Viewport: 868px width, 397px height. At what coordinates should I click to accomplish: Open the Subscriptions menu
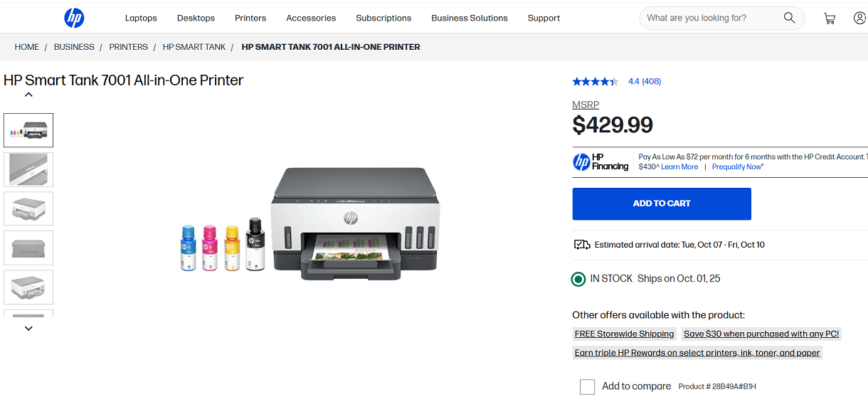(x=383, y=18)
